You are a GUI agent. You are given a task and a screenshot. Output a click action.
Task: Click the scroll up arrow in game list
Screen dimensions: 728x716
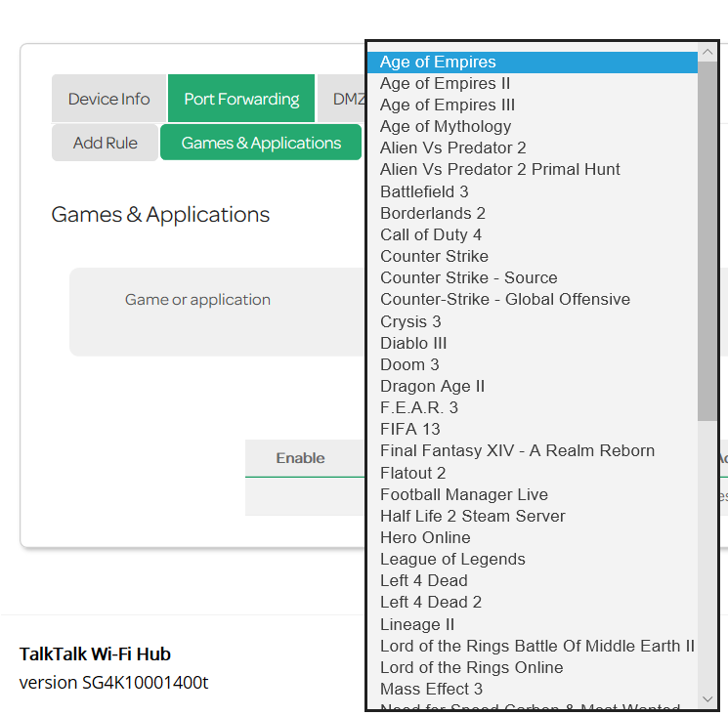(707, 52)
